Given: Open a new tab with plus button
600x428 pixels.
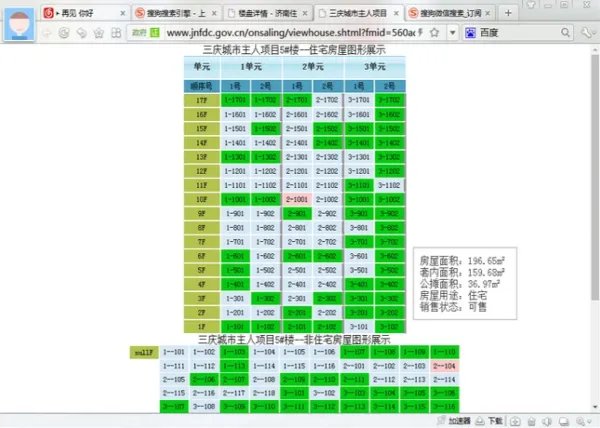Looking at the screenshot, I should pos(508,13).
